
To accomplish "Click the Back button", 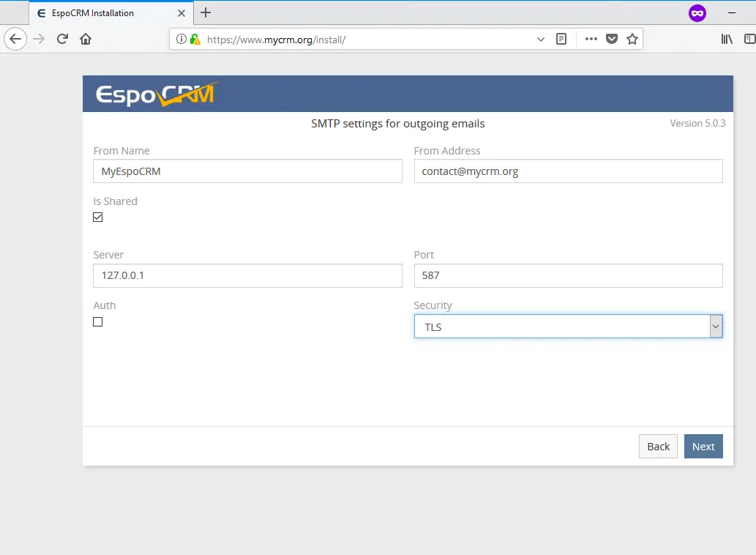I will click(x=658, y=447).
